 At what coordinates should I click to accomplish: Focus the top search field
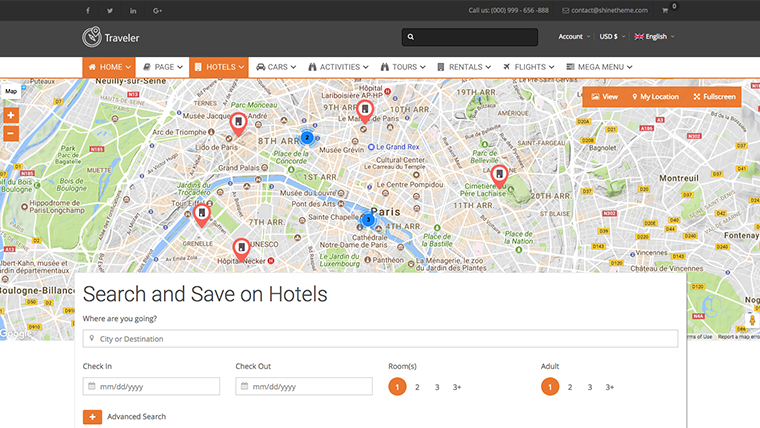tap(470, 37)
